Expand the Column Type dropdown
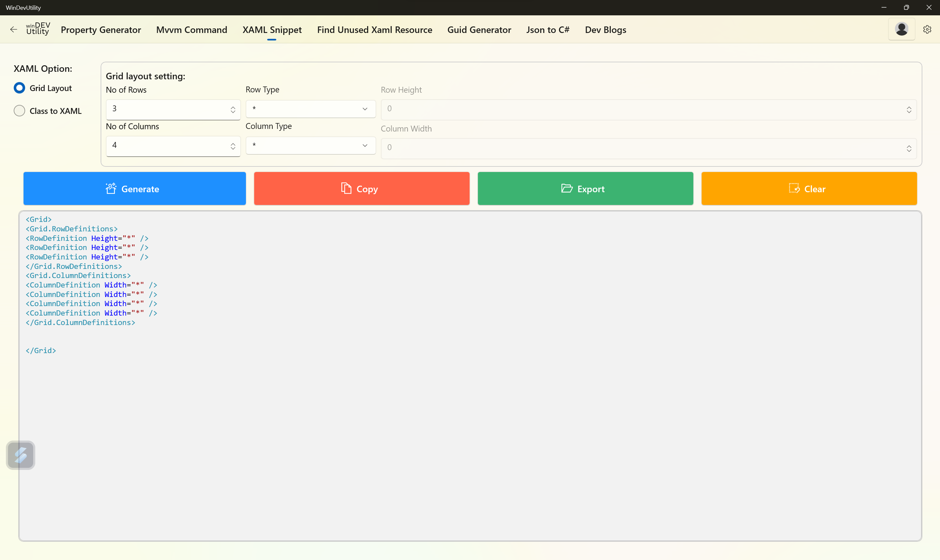Screen dimensions: 940x560 [310, 145]
